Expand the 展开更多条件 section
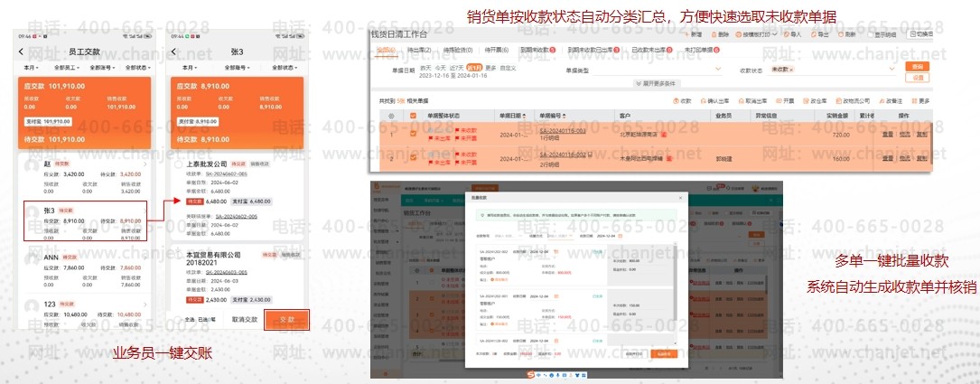Screen dimensions: 980x384 [x=655, y=83]
